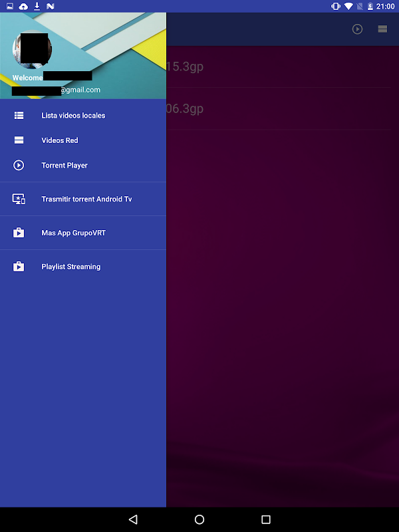Viewport: 399px width, 532px height.
Task: Tap the N notification icon in status bar
Action: pyautogui.click(x=51, y=6)
